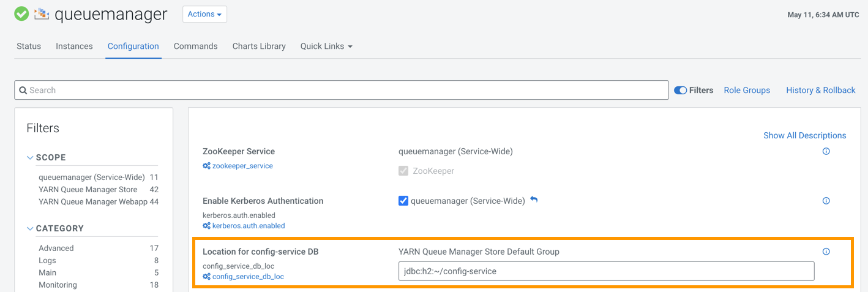The image size is (868, 292).
Task: Click the History & Rollback link
Action: [x=821, y=90]
